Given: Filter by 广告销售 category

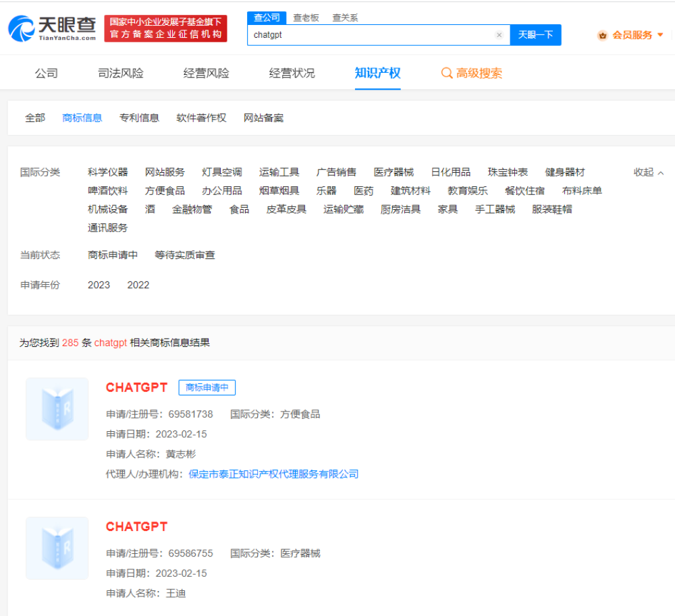Looking at the screenshot, I should coord(336,172).
